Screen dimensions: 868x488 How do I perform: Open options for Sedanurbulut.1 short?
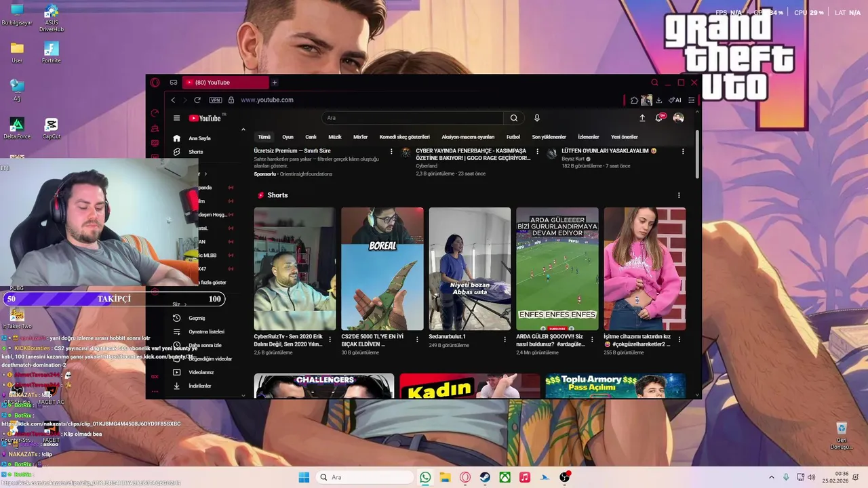[505, 339]
